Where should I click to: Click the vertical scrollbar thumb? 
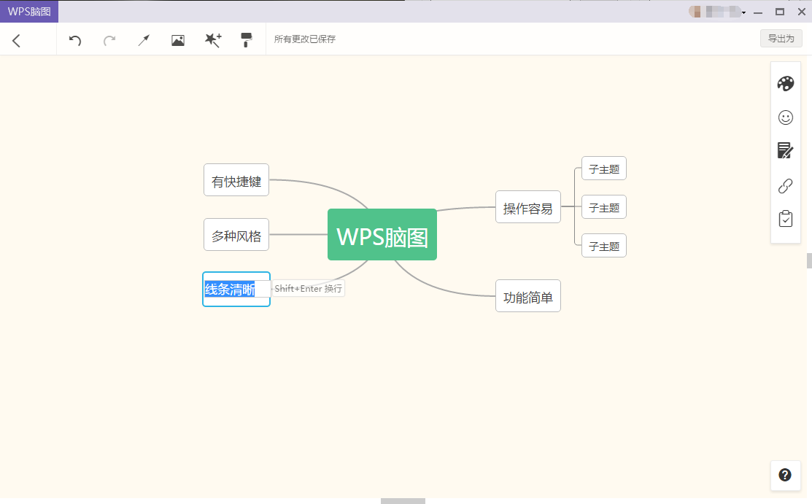tap(809, 260)
